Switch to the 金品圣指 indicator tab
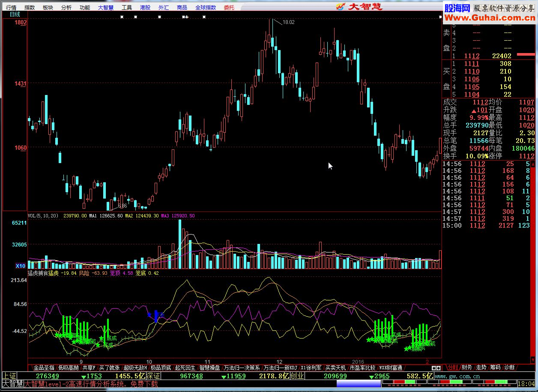 [x=44, y=368]
